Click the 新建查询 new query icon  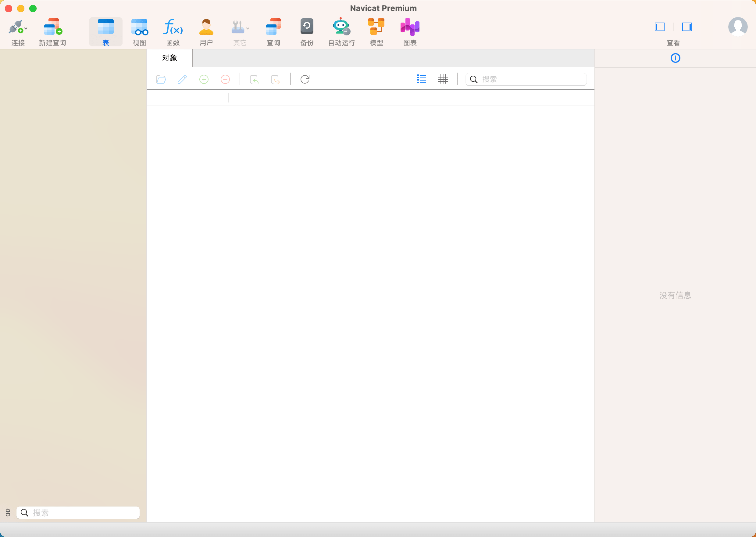coord(53,27)
